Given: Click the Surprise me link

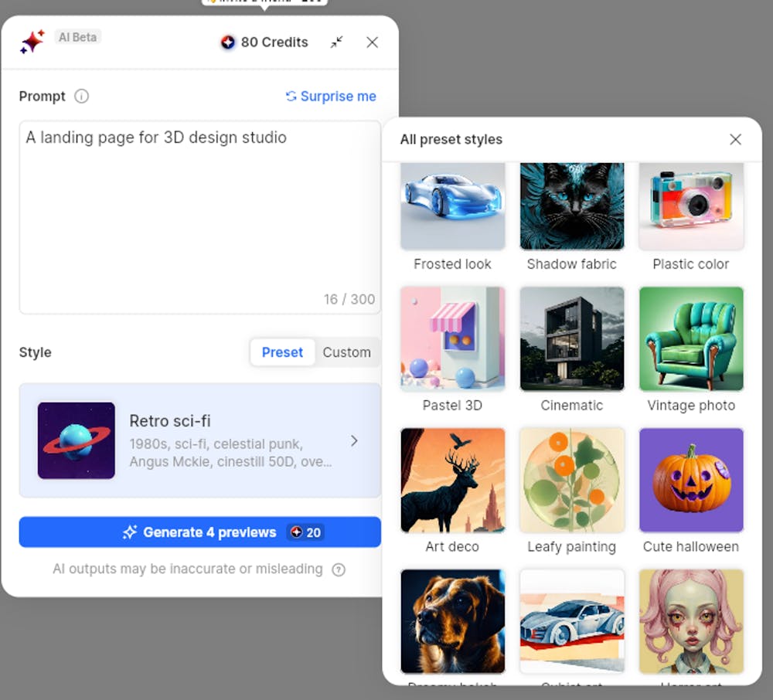Looking at the screenshot, I should point(338,96).
